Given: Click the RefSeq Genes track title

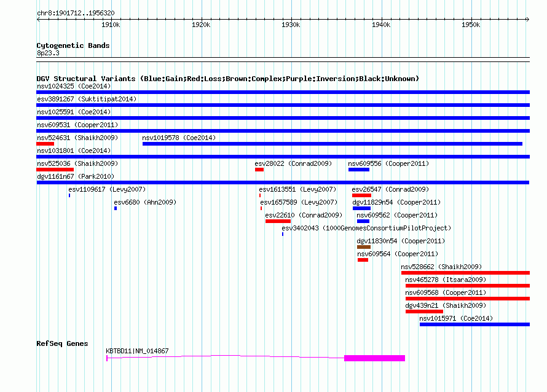Looking at the screenshot, I should tap(62, 343).
